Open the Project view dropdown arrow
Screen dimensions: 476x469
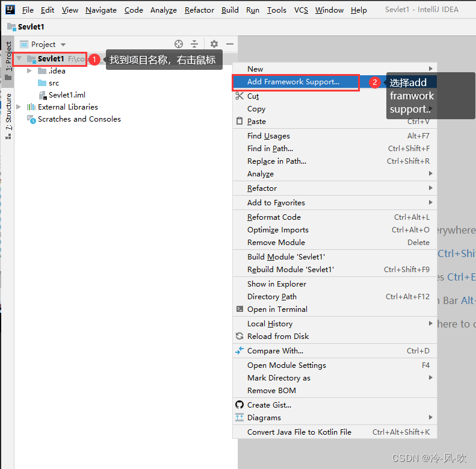point(63,45)
